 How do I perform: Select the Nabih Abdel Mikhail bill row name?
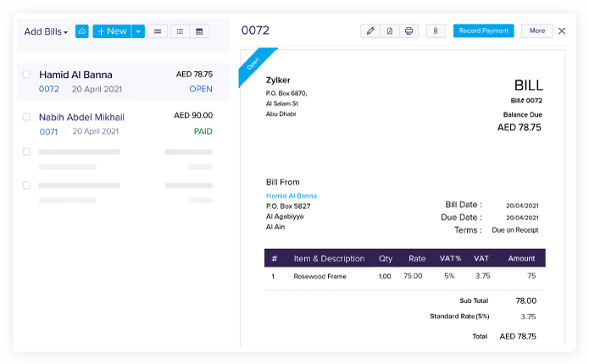pos(81,117)
